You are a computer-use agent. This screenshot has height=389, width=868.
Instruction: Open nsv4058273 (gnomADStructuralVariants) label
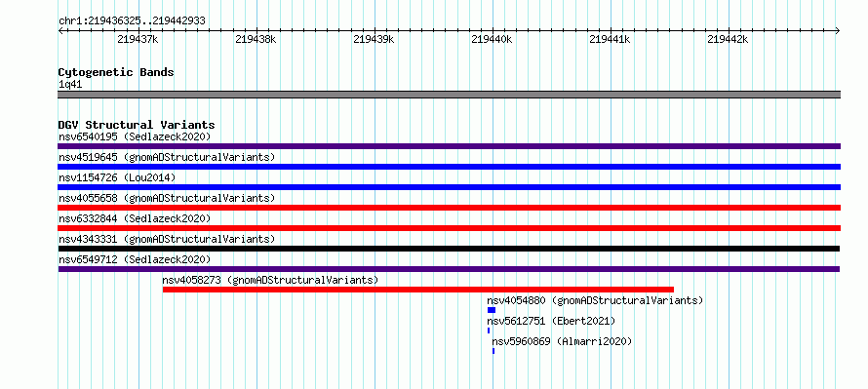pos(270,280)
